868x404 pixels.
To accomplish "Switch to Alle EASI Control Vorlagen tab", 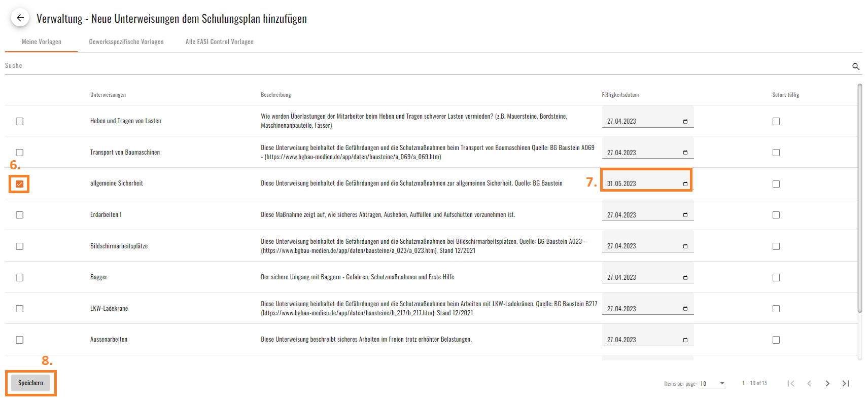I will click(x=219, y=42).
